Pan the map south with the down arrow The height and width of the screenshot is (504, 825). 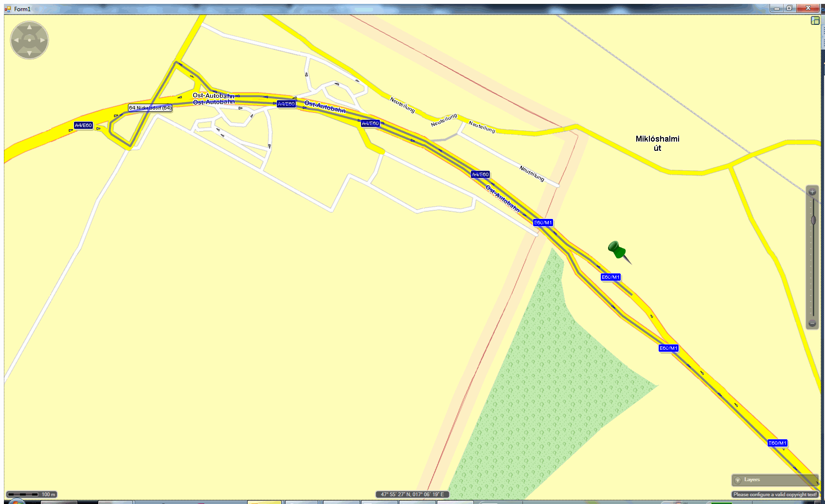pos(29,53)
